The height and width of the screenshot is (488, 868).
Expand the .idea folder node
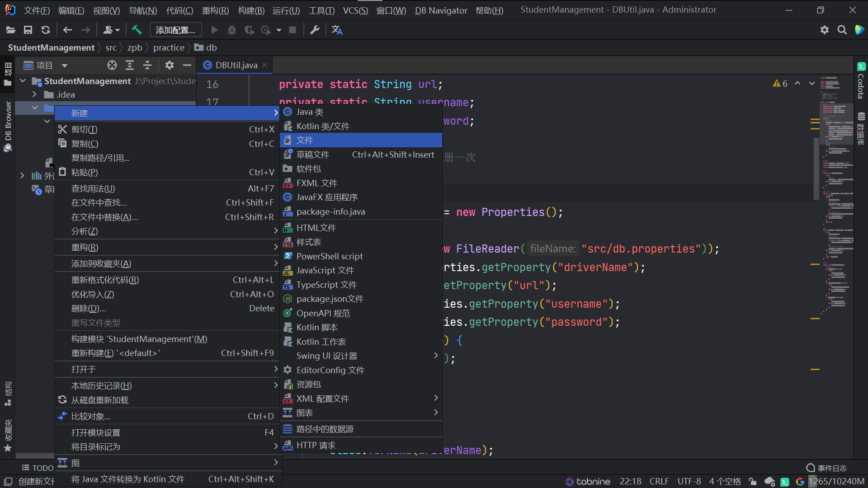[x=34, y=94]
